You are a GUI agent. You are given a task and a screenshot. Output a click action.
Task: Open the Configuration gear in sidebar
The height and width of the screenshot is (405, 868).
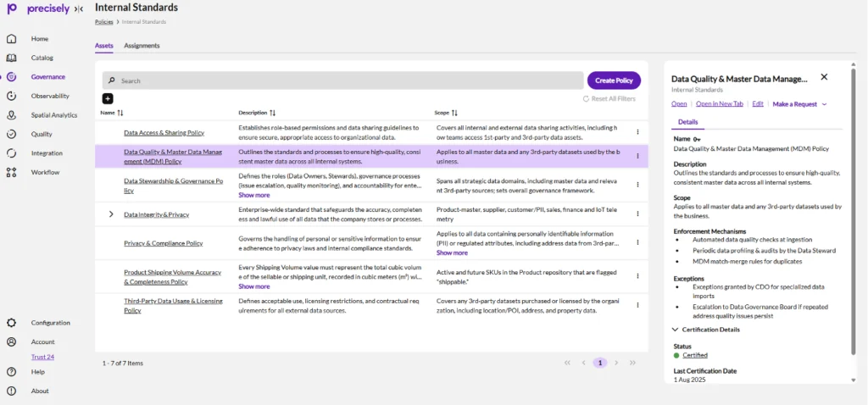point(12,323)
